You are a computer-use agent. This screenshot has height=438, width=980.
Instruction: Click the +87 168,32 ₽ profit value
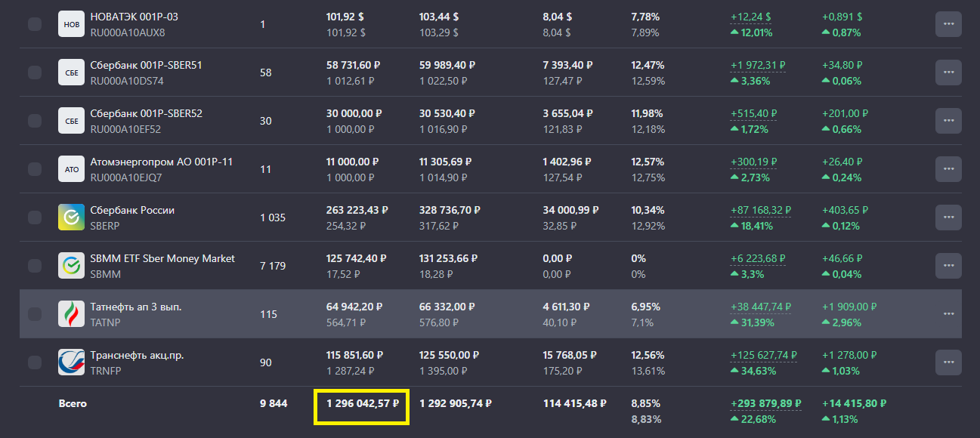[x=760, y=210]
